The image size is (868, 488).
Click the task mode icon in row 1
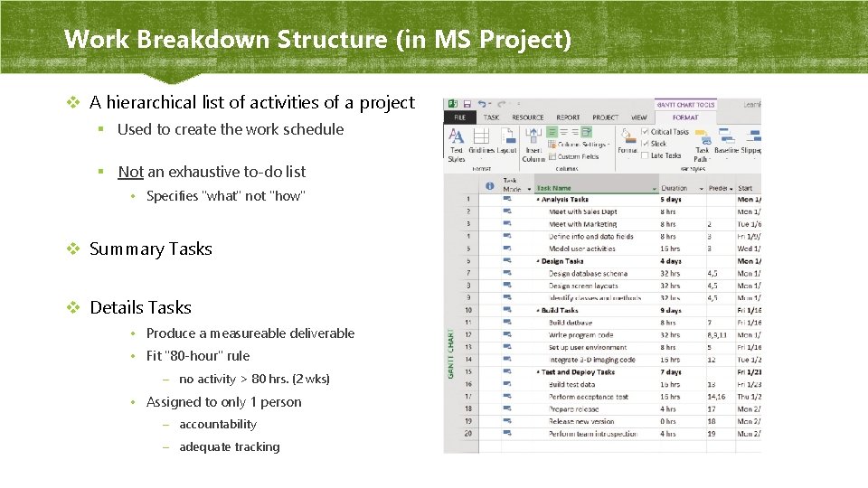507,199
